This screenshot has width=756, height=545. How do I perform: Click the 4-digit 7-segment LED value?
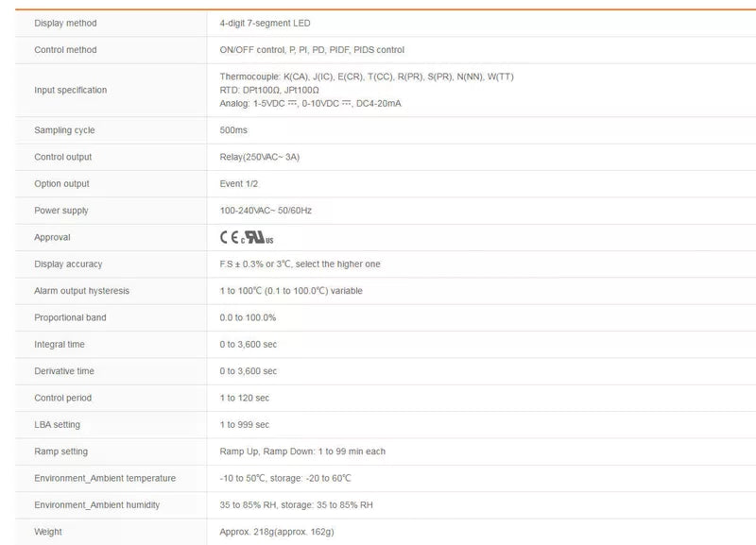(265, 23)
